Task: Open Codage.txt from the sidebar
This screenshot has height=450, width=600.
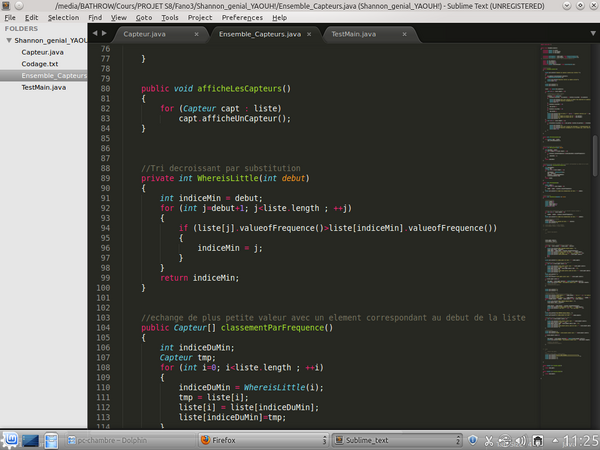Action: [x=42, y=63]
